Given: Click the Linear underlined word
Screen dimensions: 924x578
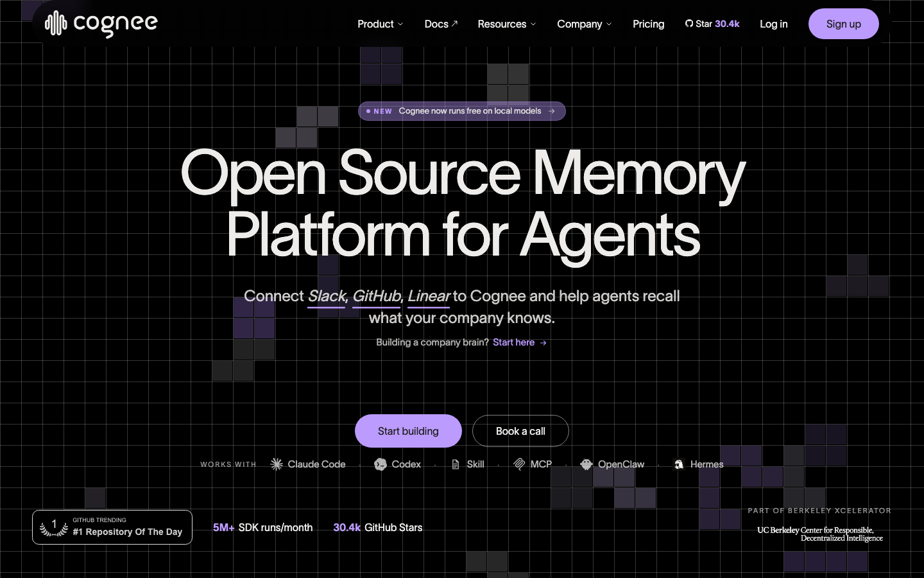Looking at the screenshot, I should click(x=429, y=296).
